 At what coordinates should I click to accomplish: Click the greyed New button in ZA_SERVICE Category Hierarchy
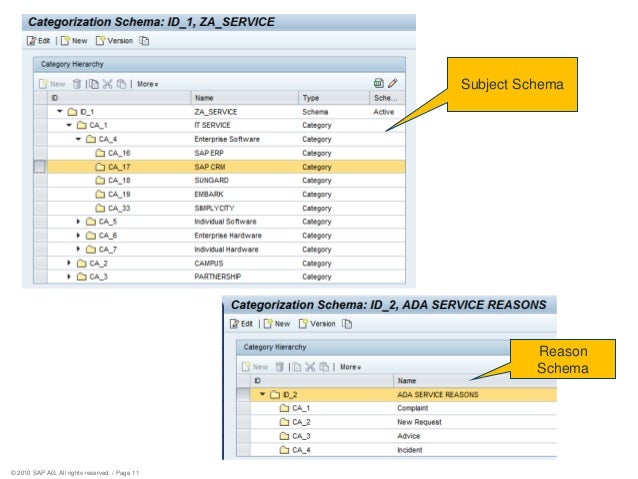[52, 84]
